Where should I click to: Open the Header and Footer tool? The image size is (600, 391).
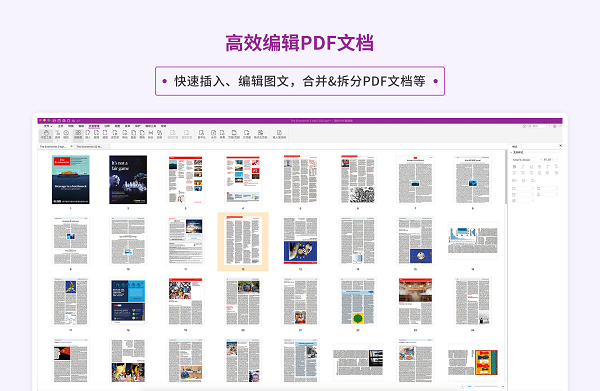[x=234, y=134]
